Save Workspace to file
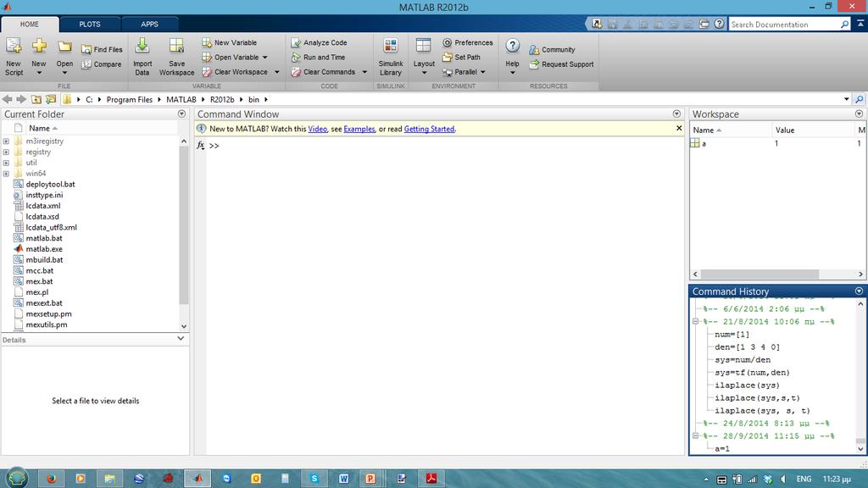This screenshot has height=488, width=868. (x=176, y=57)
